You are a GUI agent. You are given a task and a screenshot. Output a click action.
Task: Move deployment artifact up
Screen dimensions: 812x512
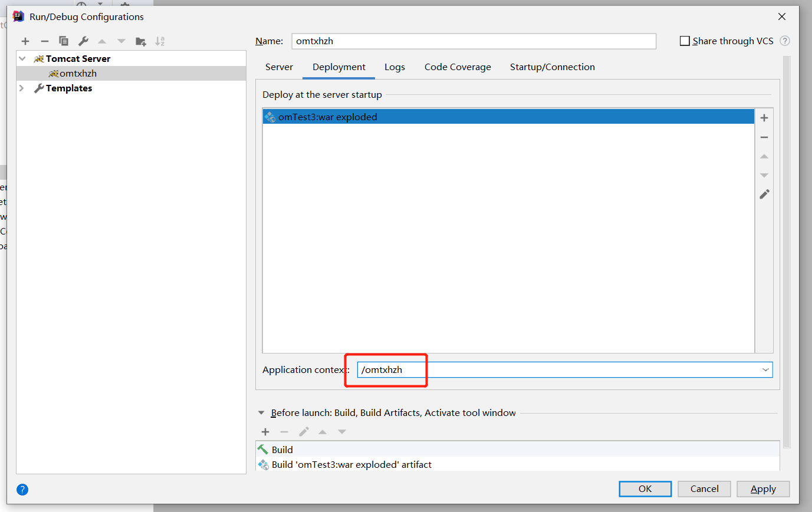(x=764, y=156)
